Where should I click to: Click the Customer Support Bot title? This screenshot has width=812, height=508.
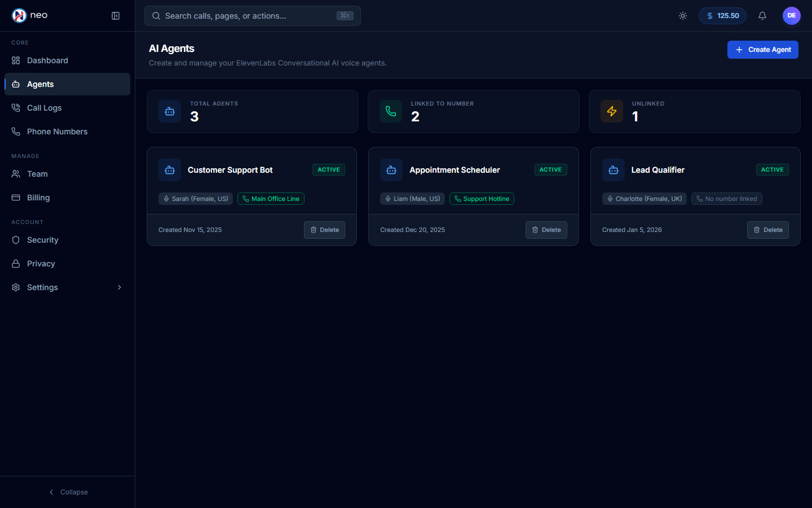pos(230,170)
